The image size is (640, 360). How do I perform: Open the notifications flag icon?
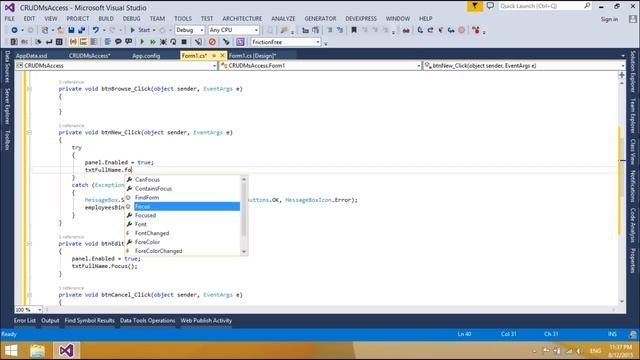[475, 6]
